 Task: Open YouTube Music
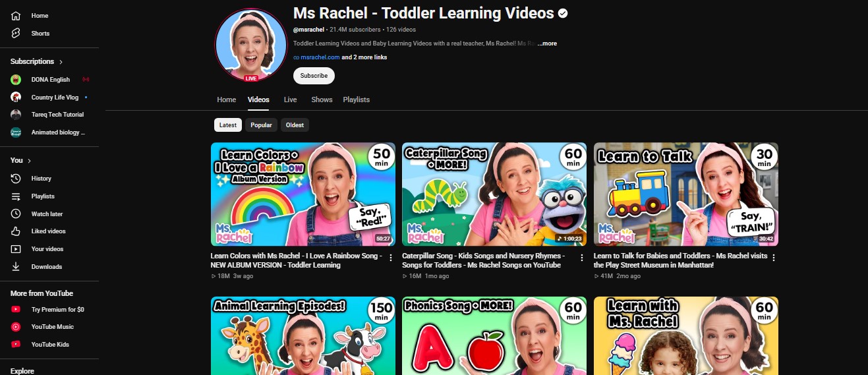click(52, 327)
